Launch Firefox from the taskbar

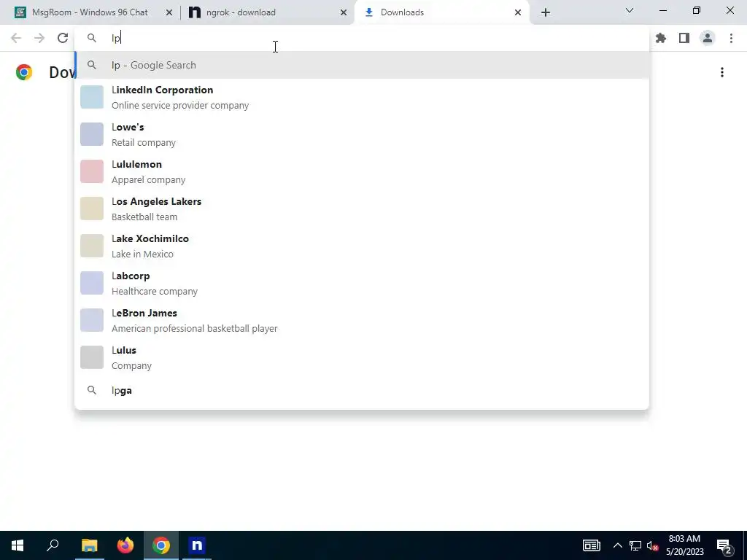tap(125, 545)
